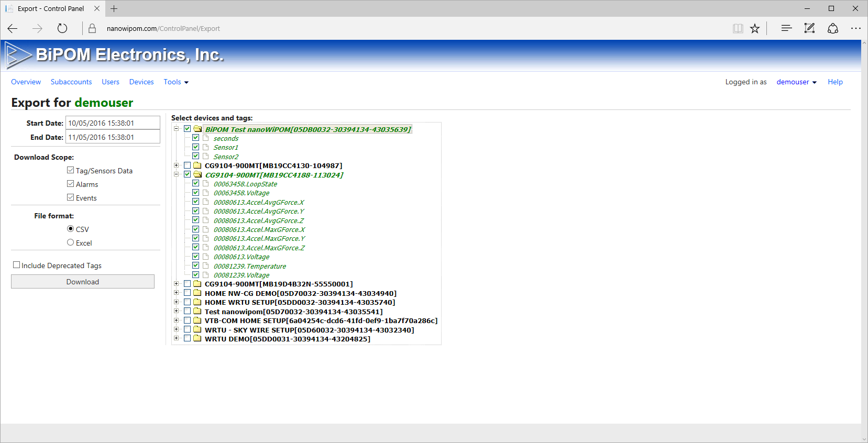This screenshot has height=443, width=868.
Task: Click the share icon in browser toolbar
Action: point(833,28)
